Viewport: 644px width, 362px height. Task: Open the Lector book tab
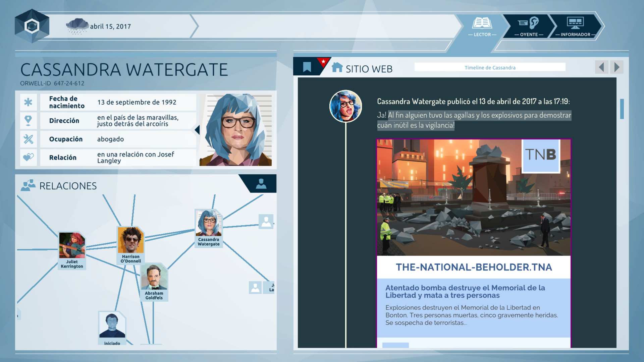(x=482, y=26)
